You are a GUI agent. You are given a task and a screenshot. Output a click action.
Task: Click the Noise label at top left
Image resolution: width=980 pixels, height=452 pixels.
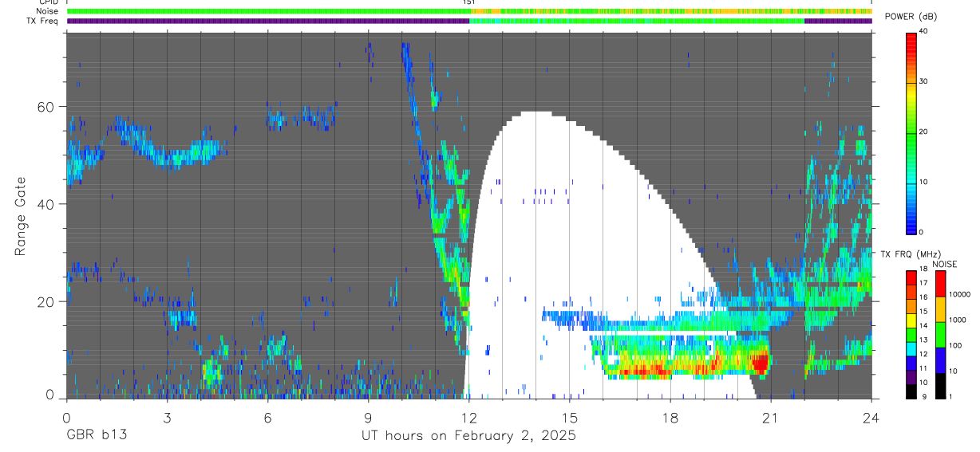(x=47, y=11)
